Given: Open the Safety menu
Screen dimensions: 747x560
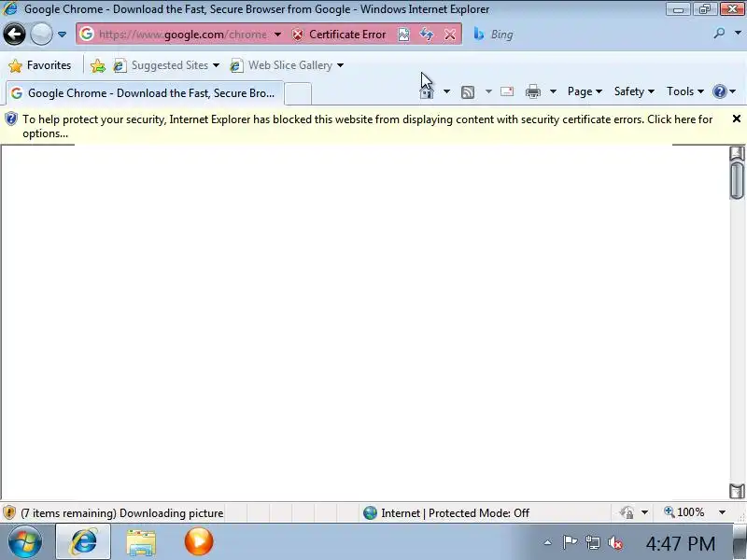Looking at the screenshot, I should [634, 91].
